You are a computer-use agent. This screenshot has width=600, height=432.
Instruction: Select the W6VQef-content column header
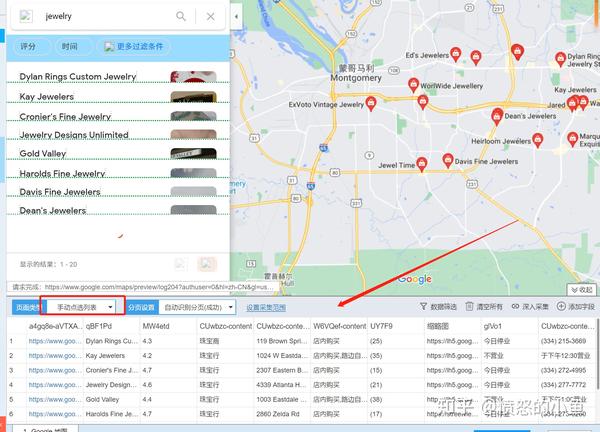pyautogui.click(x=339, y=326)
